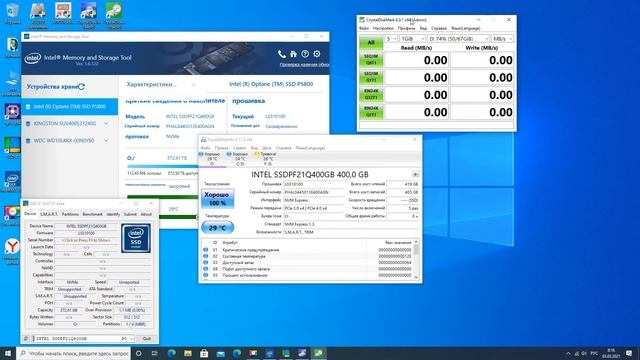Switch to Submit tab in SSD-Z
Viewport: 640px width, 360px height.
click(130, 214)
